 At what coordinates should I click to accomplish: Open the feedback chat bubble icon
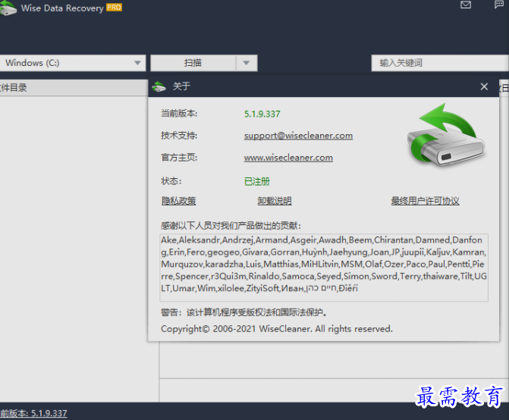click(x=499, y=5)
